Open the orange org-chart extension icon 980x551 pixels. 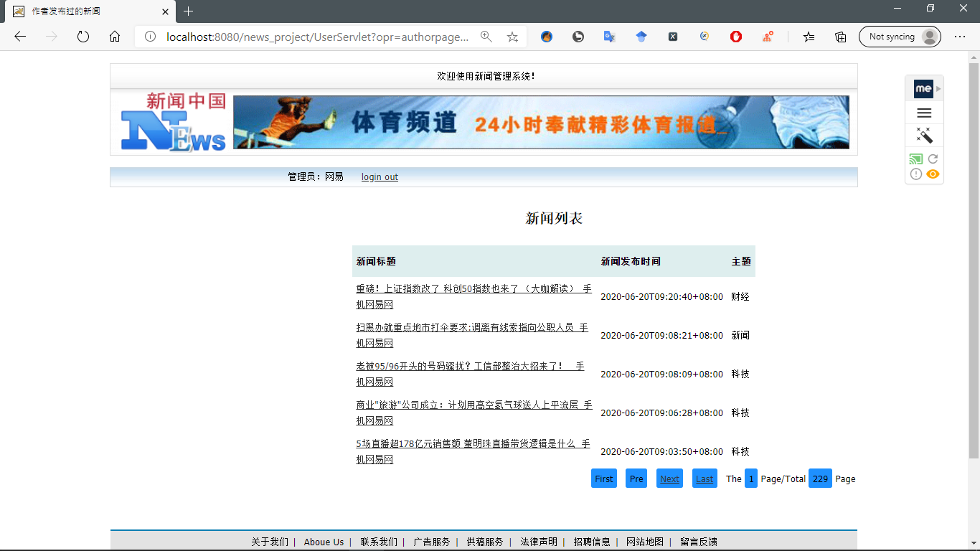(768, 37)
